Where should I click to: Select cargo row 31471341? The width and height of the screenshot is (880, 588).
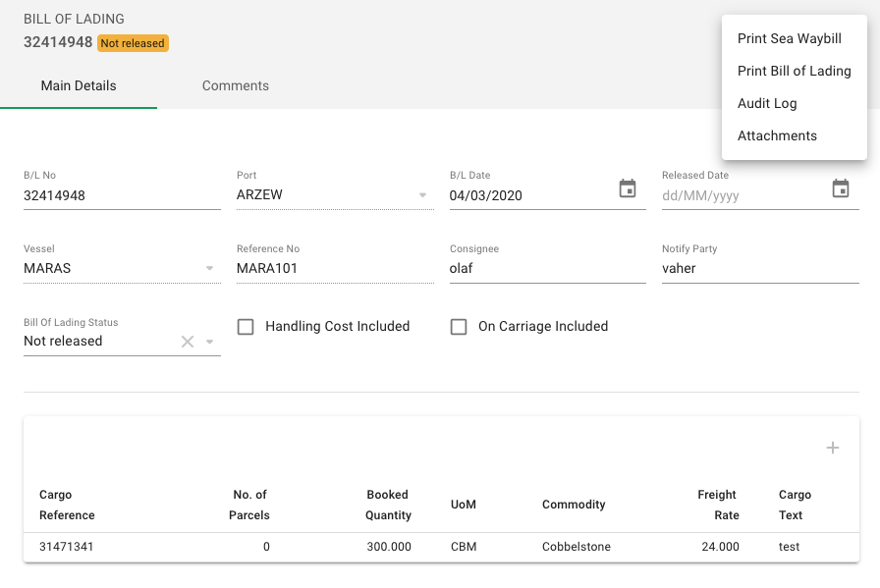pos(67,547)
